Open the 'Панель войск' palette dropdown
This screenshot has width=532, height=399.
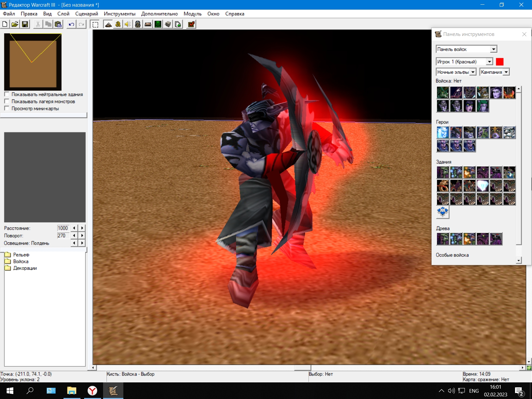466,49
